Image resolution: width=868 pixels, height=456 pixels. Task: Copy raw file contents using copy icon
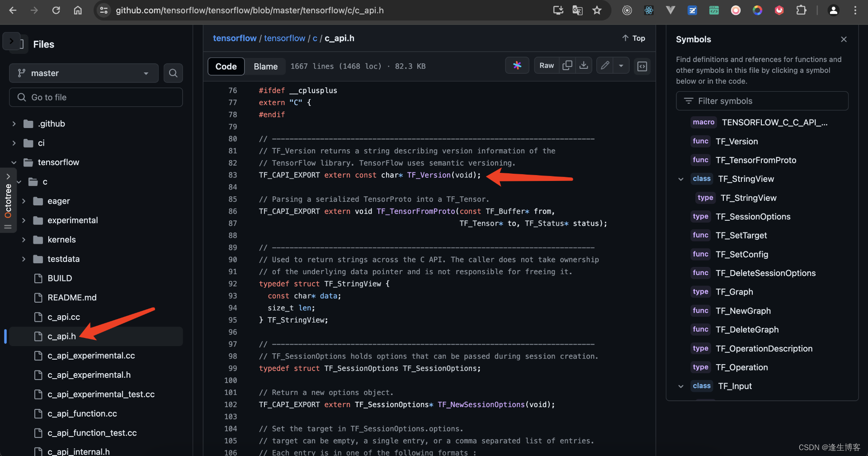pos(567,65)
